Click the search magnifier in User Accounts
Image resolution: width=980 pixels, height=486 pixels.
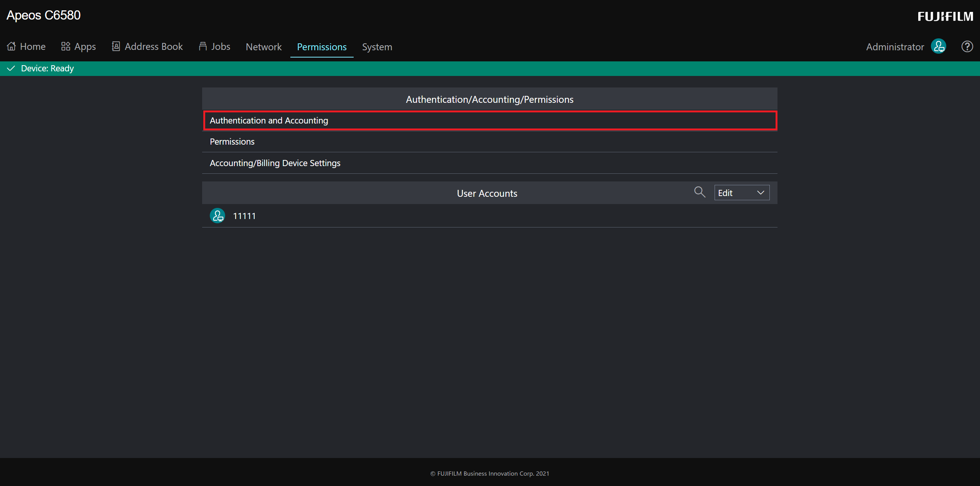coord(700,192)
